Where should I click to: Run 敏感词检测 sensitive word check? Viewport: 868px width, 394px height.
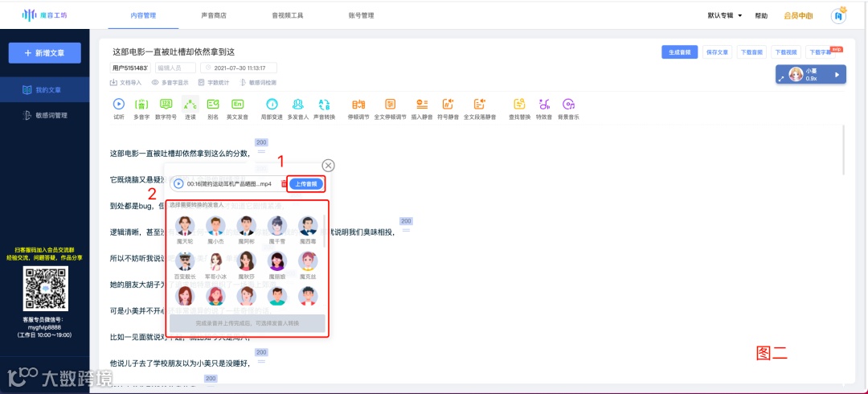259,83
